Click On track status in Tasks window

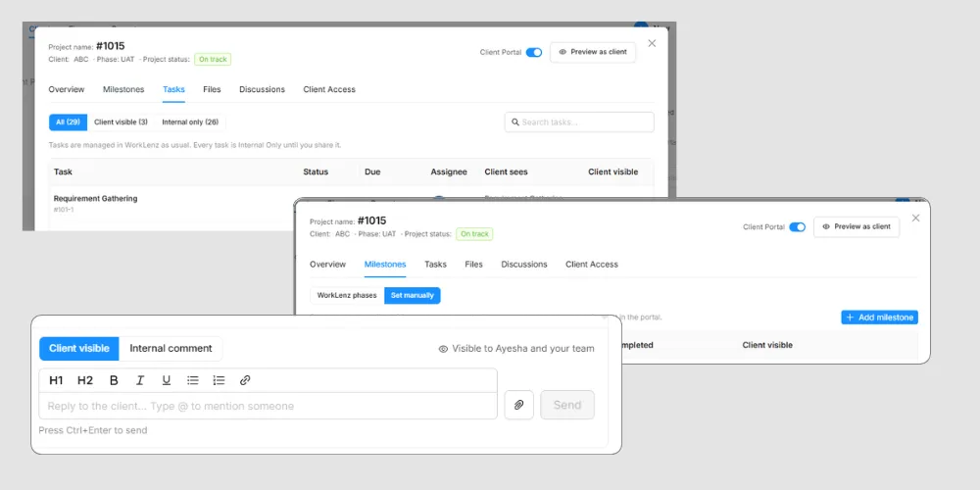tap(213, 60)
